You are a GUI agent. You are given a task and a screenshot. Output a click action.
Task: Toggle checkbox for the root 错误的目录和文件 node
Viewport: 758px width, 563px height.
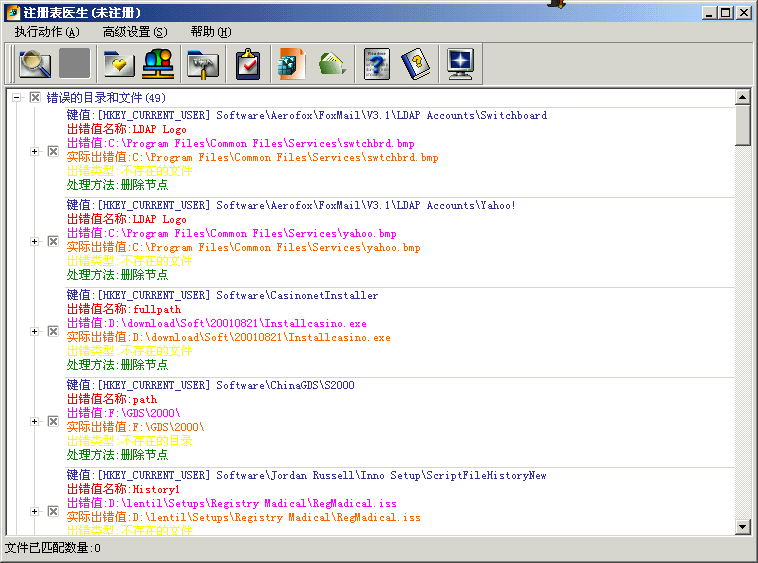pyautogui.click(x=35, y=98)
